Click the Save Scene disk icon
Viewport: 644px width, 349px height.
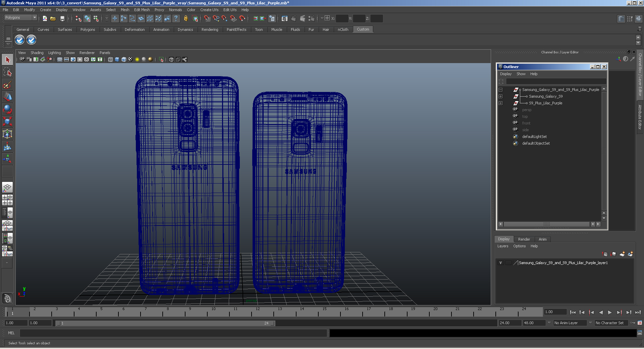coord(62,18)
